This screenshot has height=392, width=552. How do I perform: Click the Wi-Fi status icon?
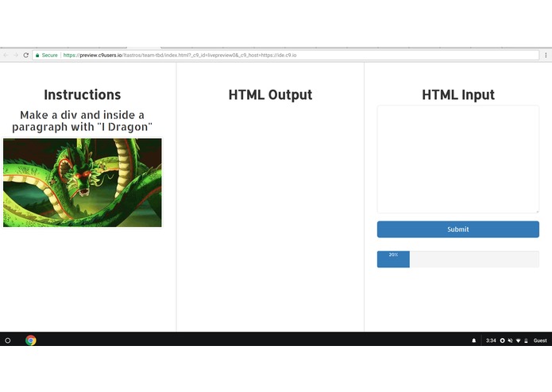coord(518,340)
